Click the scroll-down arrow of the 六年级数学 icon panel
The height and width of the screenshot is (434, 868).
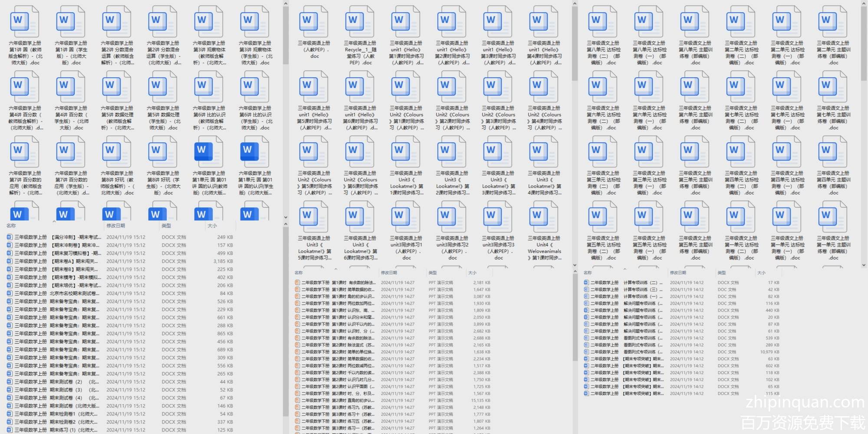pyautogui.click(x=286, y=217)
